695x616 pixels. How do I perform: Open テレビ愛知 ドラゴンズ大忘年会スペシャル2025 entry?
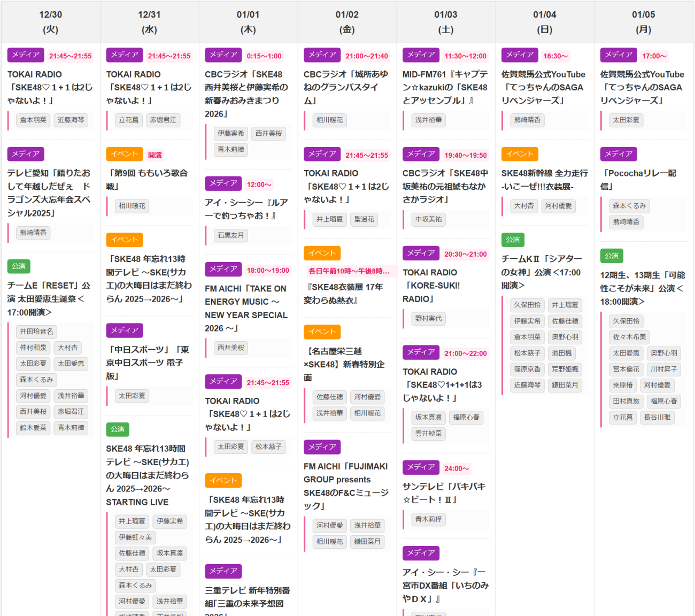click(49, 193)
